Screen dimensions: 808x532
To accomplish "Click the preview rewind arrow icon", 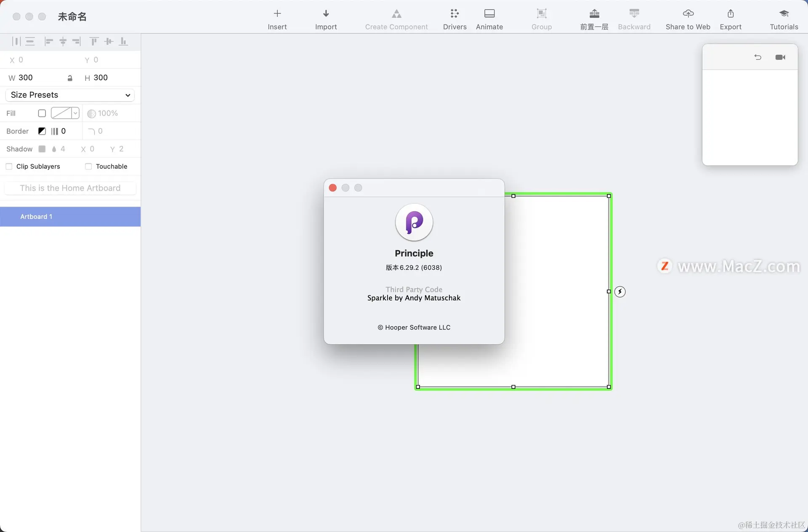I will click(x=757, y=57).
